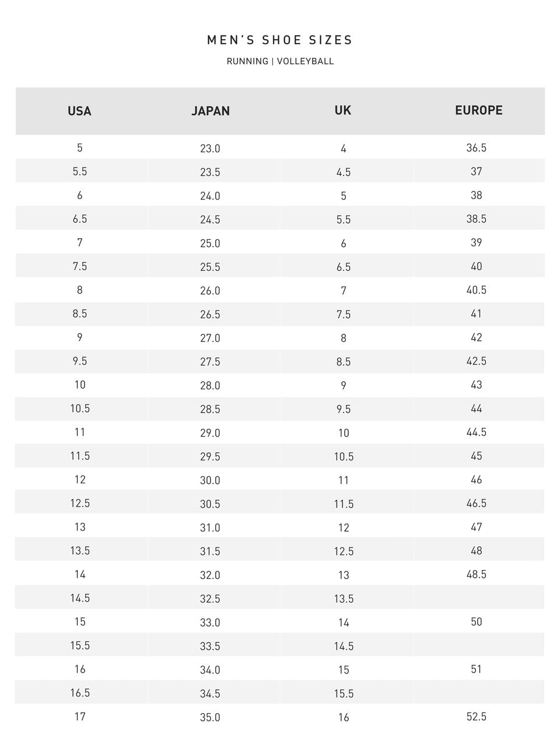Click the MEN'S SHOE SIZES title

(x=280, y=40)
